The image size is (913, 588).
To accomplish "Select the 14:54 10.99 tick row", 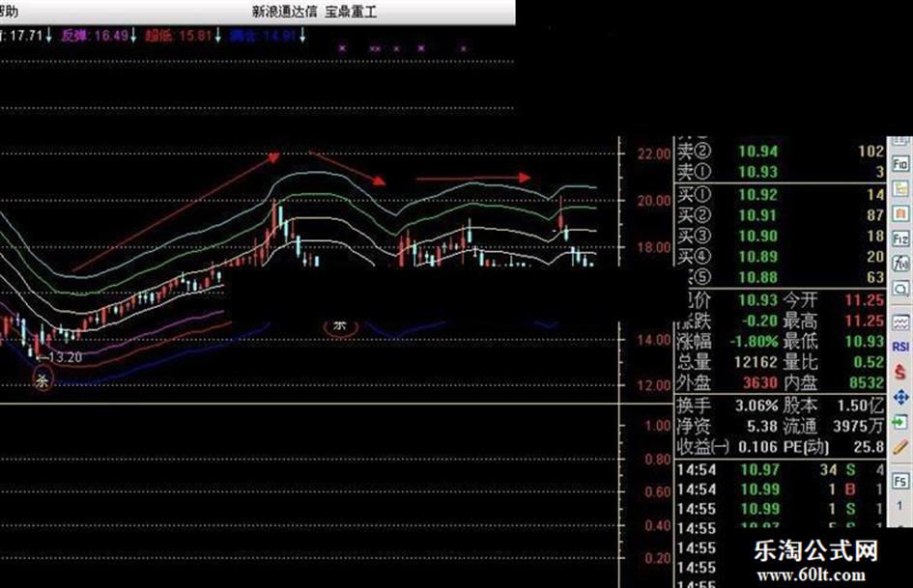I will point(781,490).
